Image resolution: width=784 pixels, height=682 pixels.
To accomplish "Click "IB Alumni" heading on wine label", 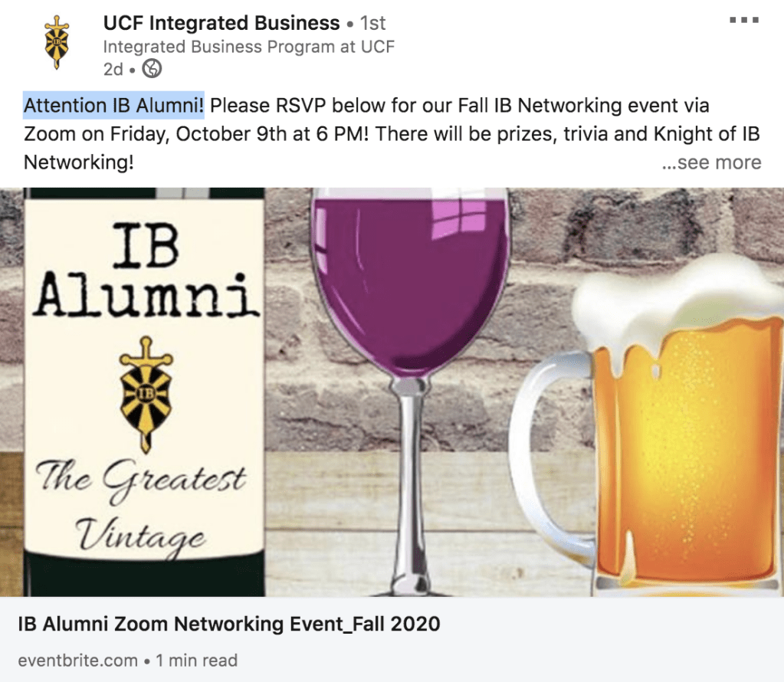I will coord(144,272).
